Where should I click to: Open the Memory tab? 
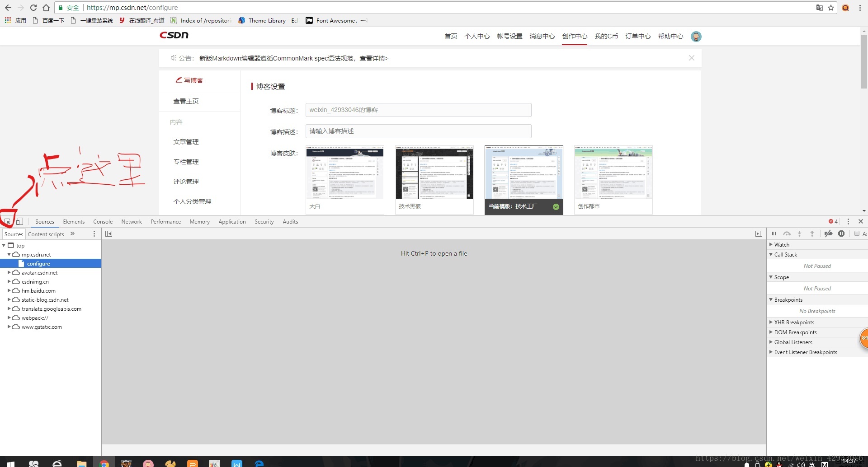(x=199, y=222)
